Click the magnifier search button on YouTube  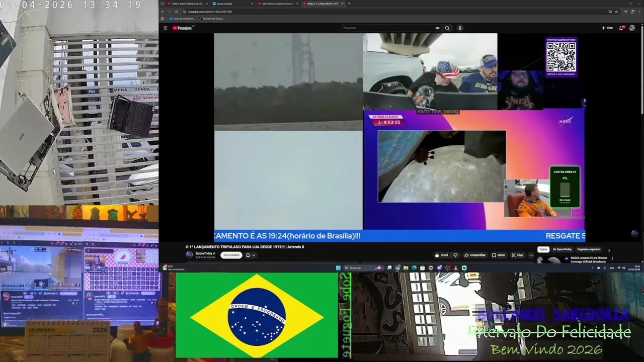point(447,28)
